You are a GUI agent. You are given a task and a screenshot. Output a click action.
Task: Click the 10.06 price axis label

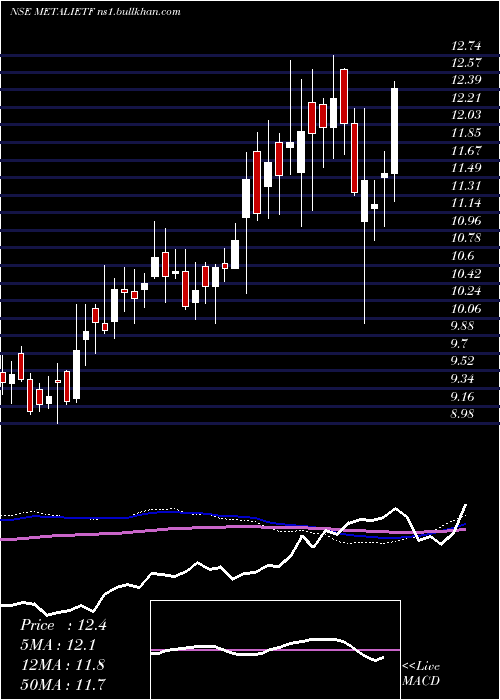coord(466,308)
